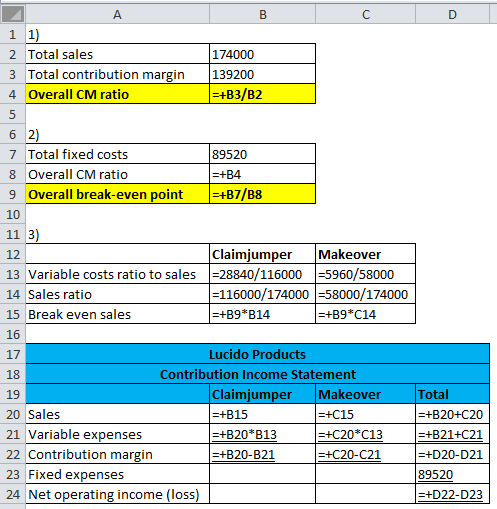Click formula =5960/58000
The width and height of the screenshot is (497, 509).
pos(366,274)
